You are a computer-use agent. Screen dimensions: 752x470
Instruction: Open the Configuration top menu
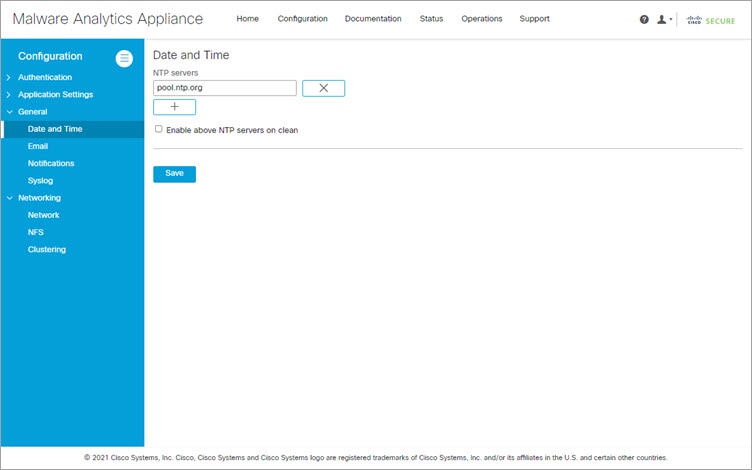303,19
